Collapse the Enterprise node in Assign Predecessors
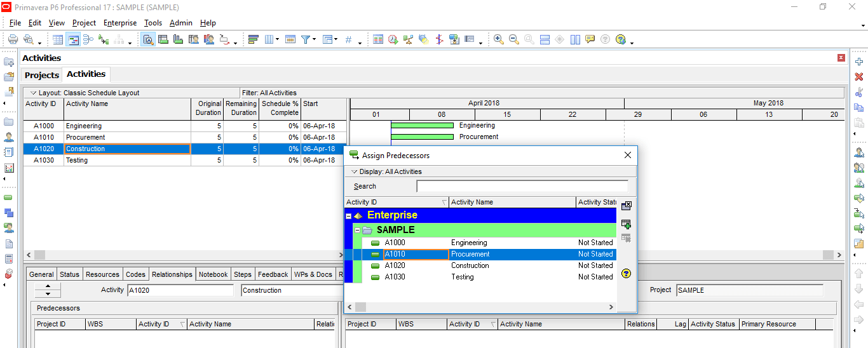The height and width of the screenshot is (348, 868). click(x=348, y=216)
